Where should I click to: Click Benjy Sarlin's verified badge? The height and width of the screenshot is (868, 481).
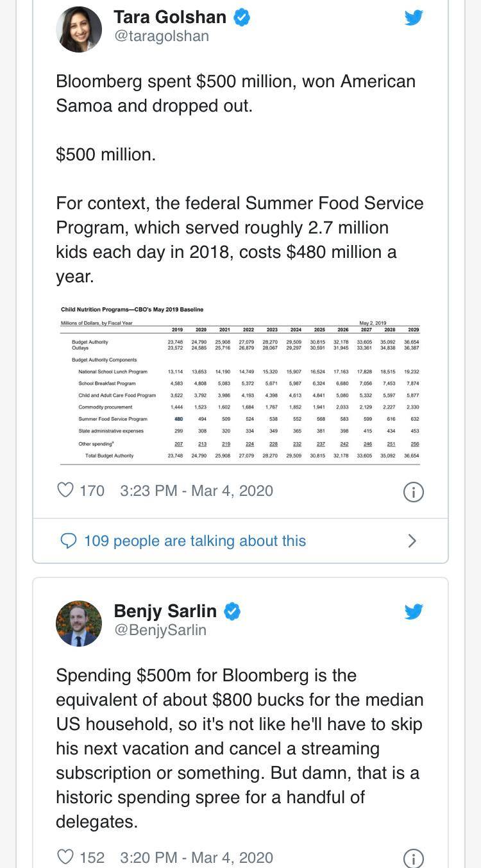[232, 611]
